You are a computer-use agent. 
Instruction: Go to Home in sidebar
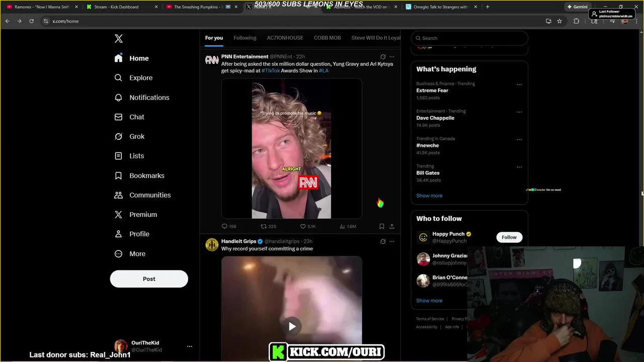pyautogui.click(x=131, y=58)
